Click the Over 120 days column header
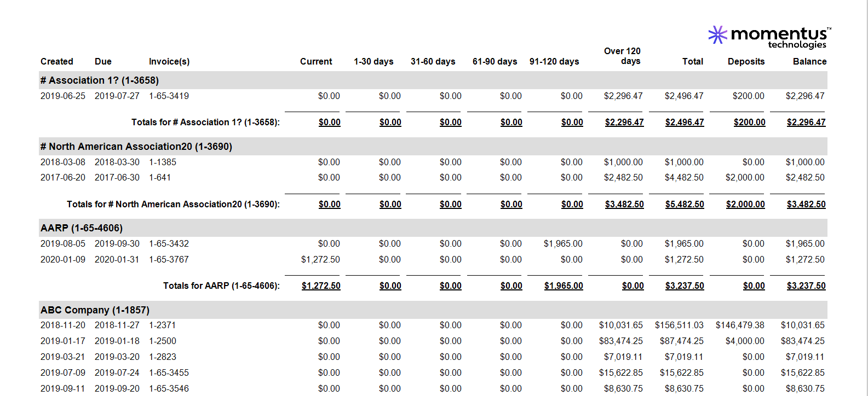 [622, 56]
